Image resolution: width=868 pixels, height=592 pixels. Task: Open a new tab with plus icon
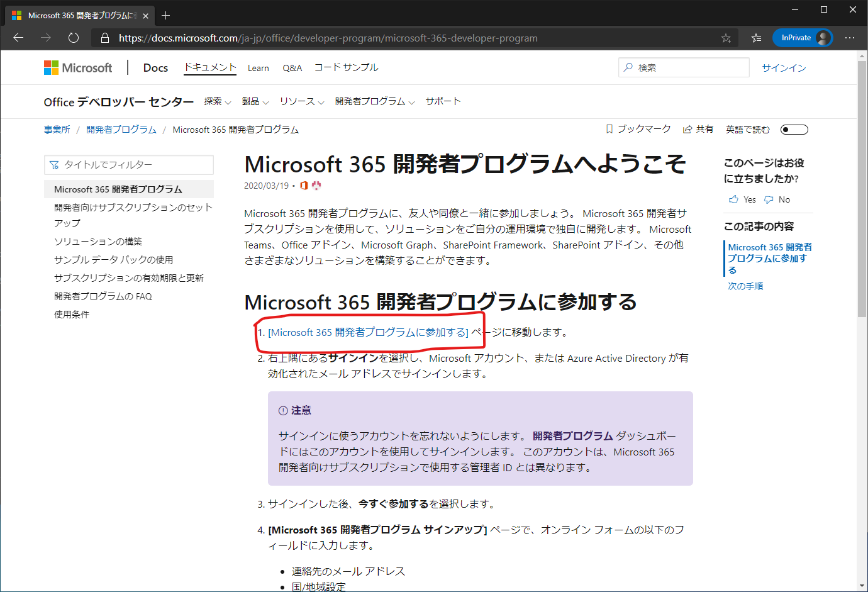click(x=166, y=15)
